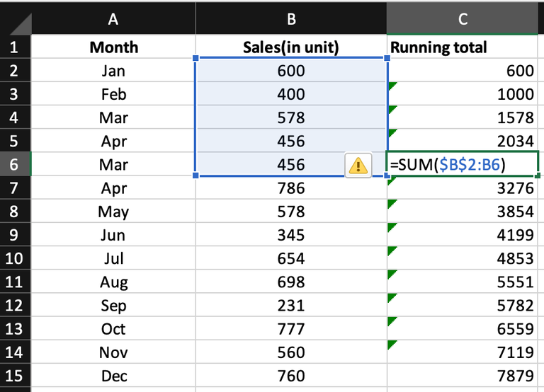
Task: Click the Running total header cell
Action: point(463,47)
